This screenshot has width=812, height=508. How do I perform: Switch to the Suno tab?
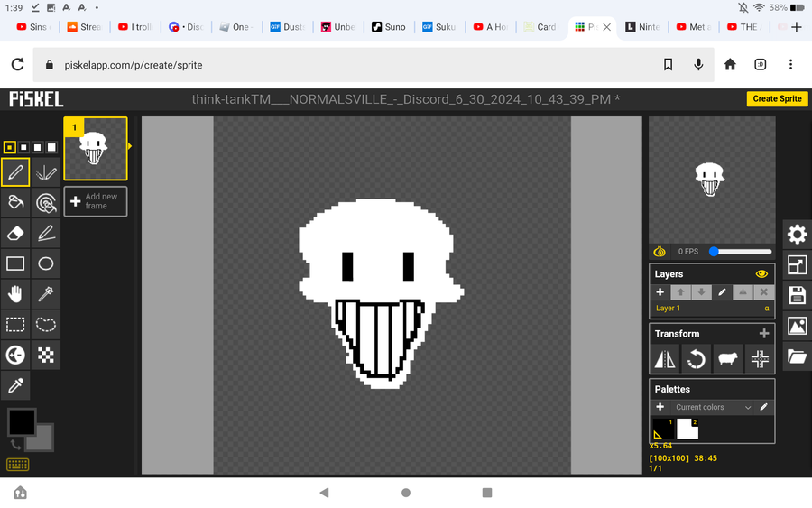tap(390, 27)
